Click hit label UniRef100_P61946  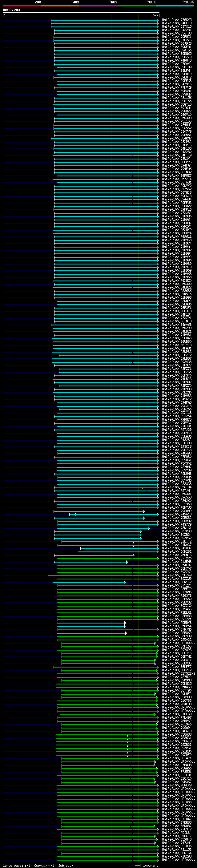[177, 724]
